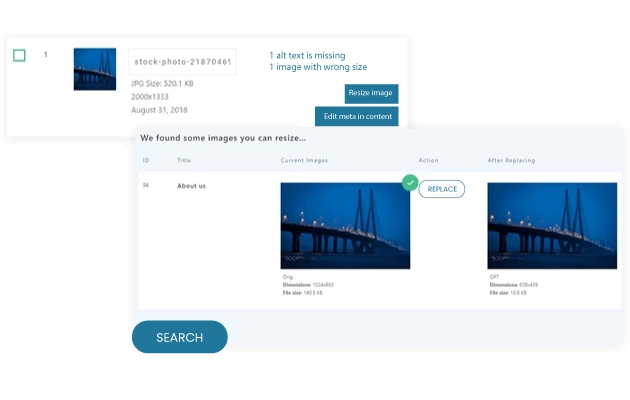
Task: Click the green checkmark badge on current image
Action: (x=410, y=183)
